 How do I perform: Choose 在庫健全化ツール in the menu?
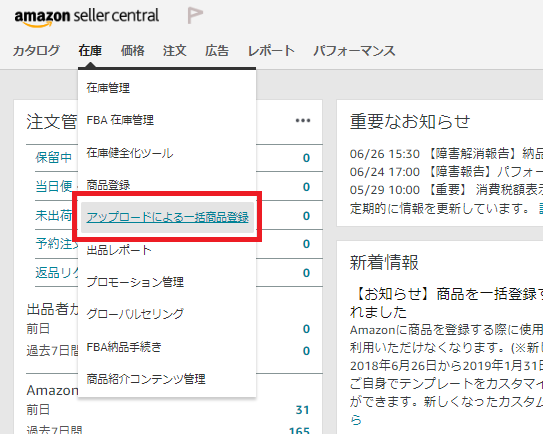[130, 153]
